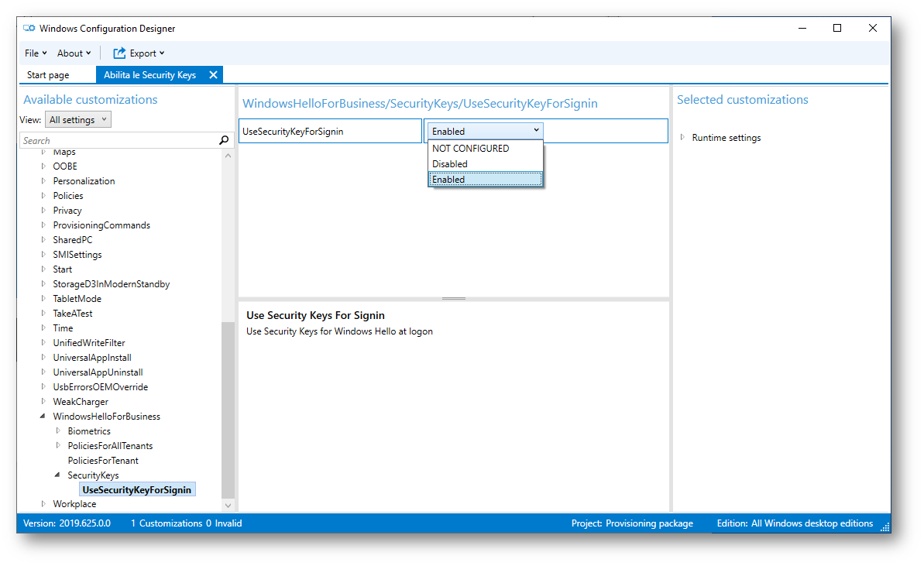Expand the Personalization tree node

(43, 181)
